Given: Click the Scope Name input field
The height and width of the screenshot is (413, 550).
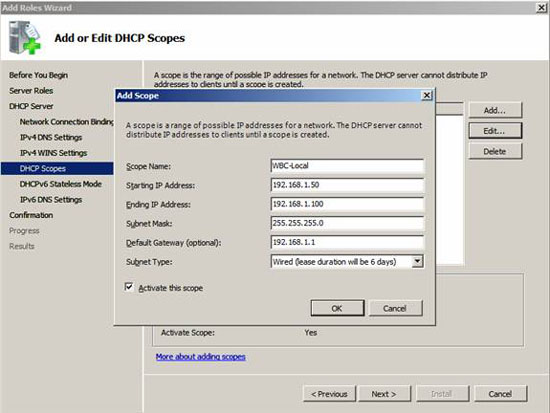Looking at the screenshot, I should 347,166.
